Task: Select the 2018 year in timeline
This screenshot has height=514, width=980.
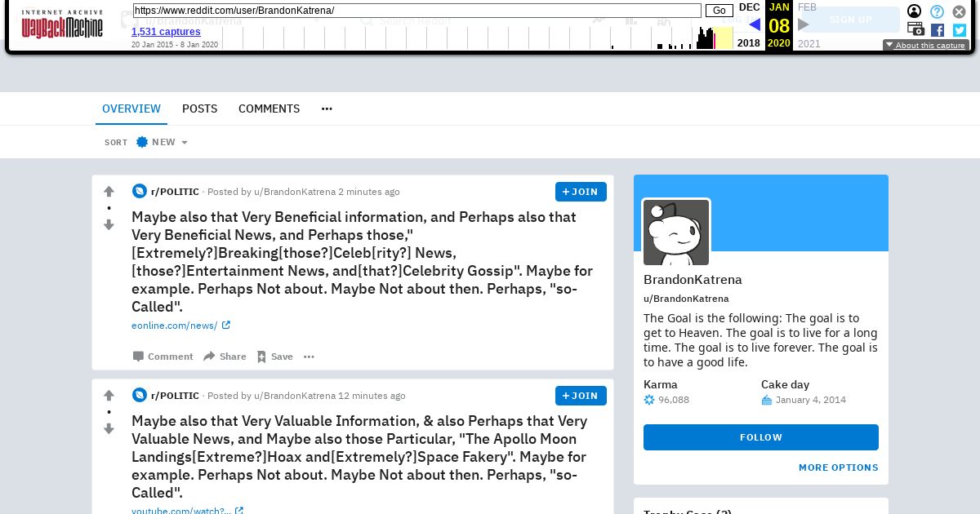Action: point(749,43)
